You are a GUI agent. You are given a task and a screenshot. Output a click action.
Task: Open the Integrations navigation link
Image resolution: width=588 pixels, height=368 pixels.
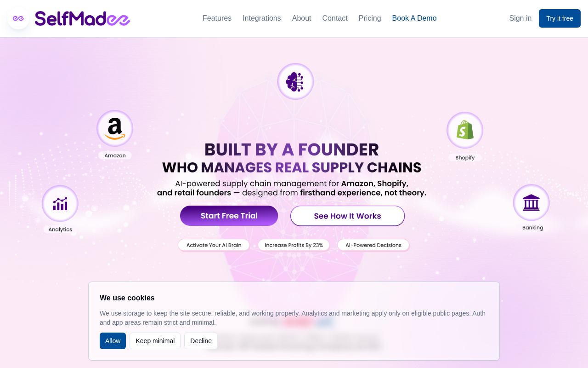coord(262,18)
